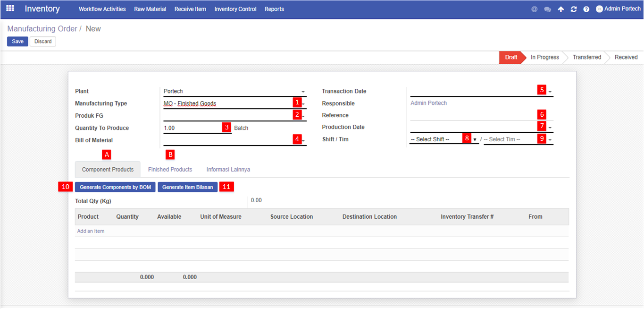This screenshot has height=309, width=644.
Task: Click the @ mentions icon
Action: pos(535,9)
